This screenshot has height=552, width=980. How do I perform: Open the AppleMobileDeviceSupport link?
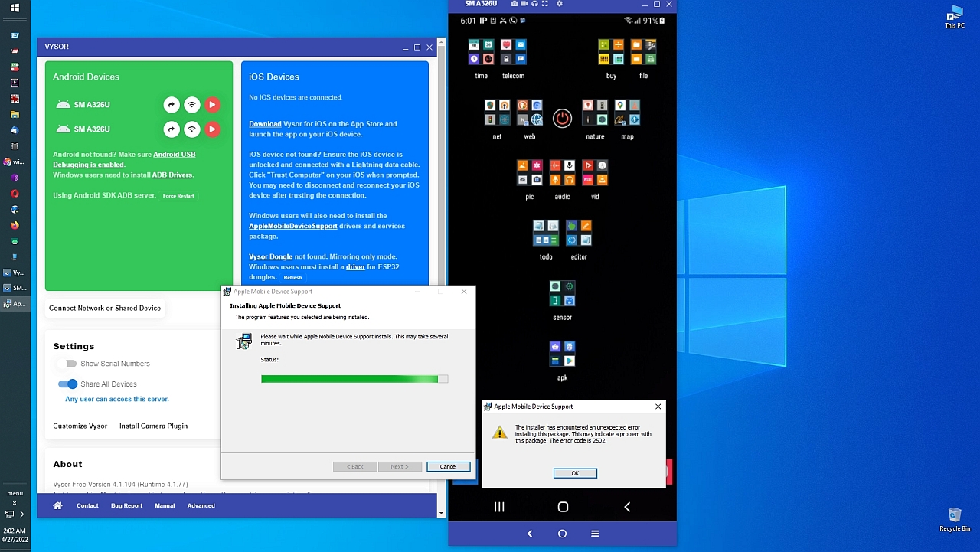tap(293, 226)
